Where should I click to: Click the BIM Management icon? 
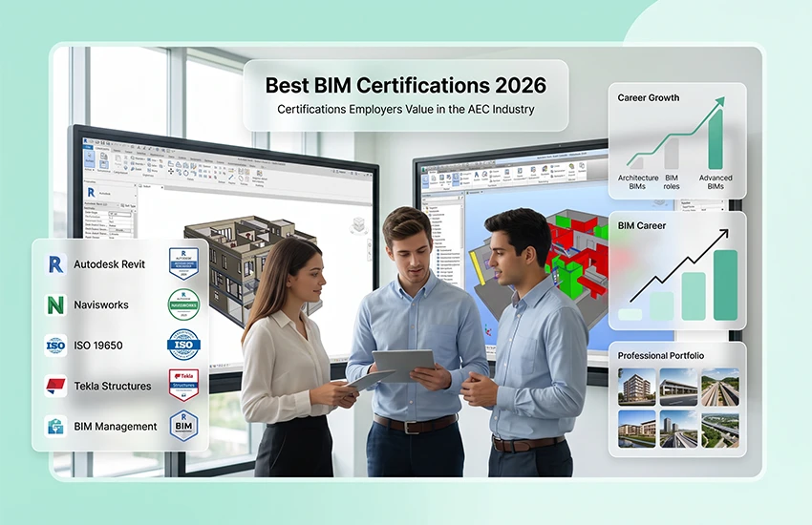55,427
